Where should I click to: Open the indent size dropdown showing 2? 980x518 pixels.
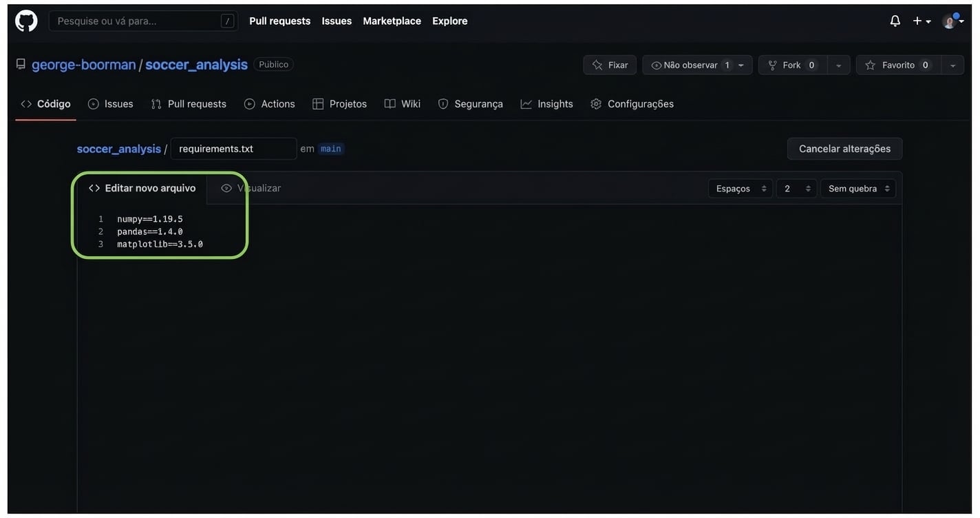(796, 187)
